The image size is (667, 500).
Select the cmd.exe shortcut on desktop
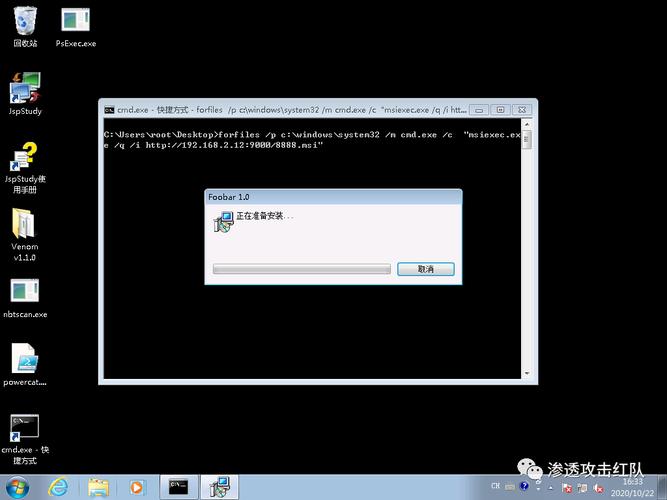click(x=25, y=439)
